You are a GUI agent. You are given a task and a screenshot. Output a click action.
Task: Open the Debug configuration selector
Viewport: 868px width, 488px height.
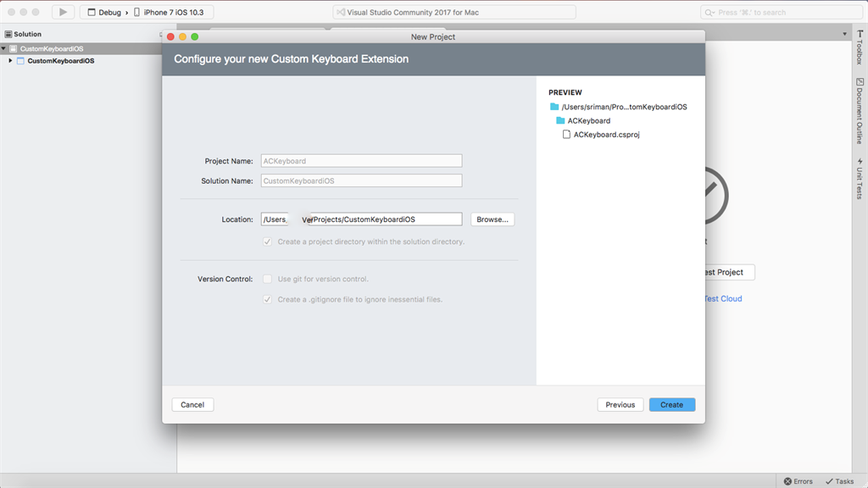coord(104,13)
